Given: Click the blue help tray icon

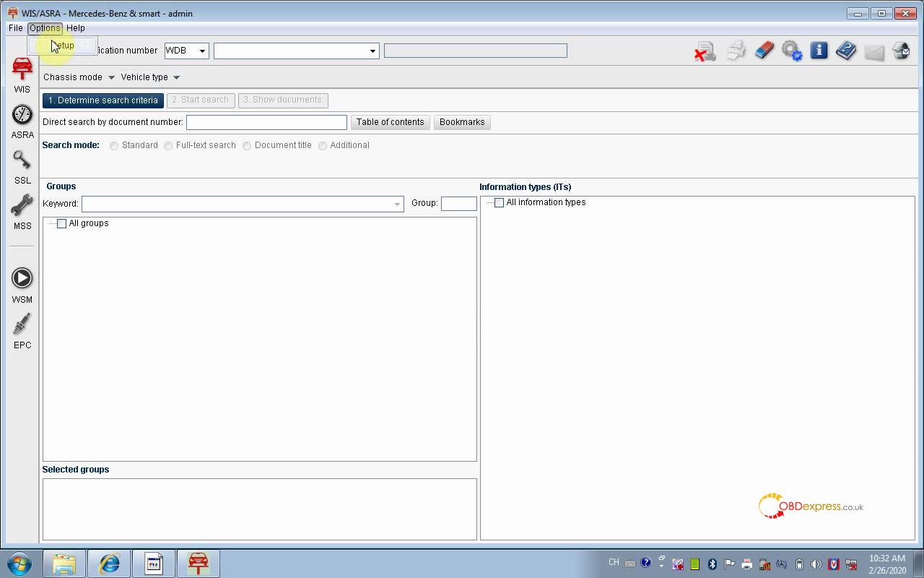Looking at the screenshot, I should [646, 562].
